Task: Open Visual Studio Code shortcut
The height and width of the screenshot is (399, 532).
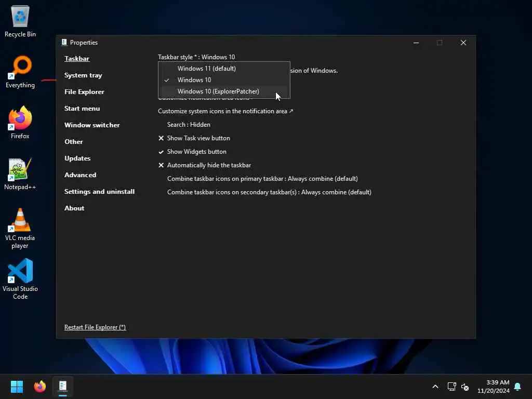Action: click(x=20, y=279)
